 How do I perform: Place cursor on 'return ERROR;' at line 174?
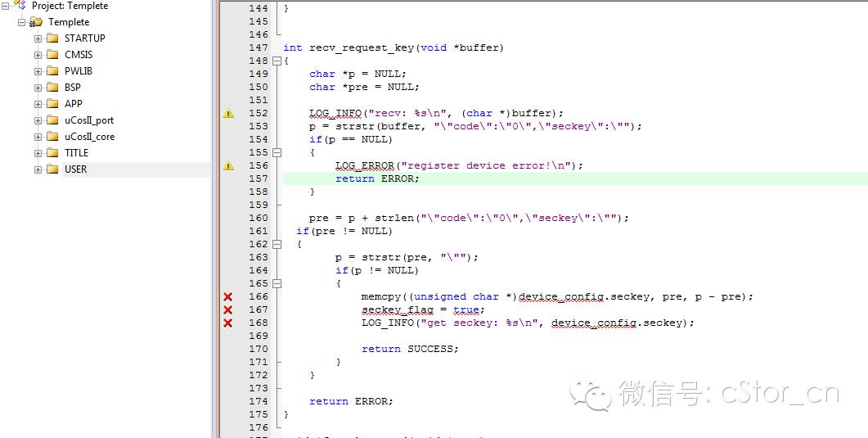coord(352,401)
